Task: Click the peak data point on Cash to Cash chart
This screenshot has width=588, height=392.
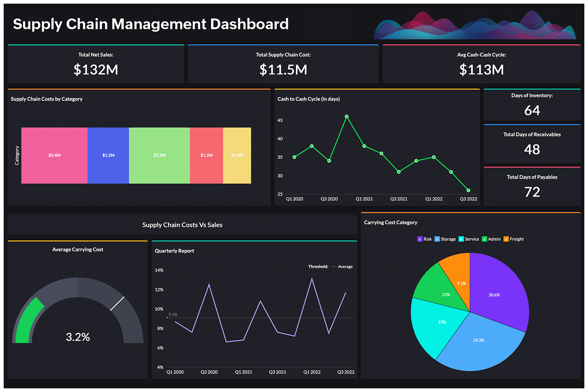Action: click(x=347, y=117)
